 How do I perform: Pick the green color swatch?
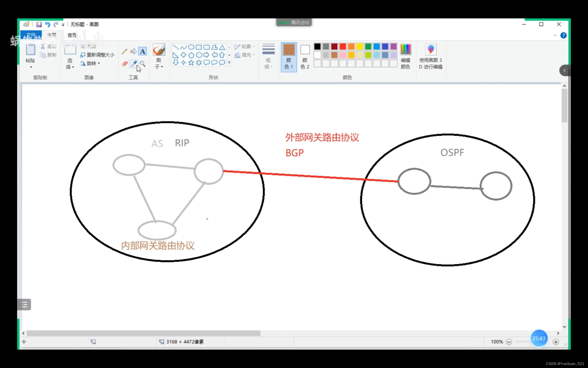click(x=368, y=46)
